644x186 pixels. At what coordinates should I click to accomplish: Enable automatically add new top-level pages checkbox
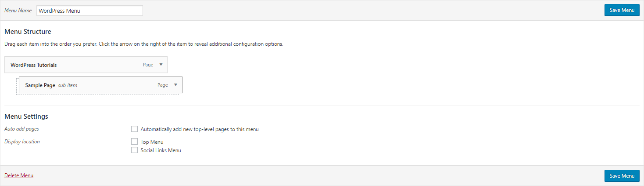click(135, 129)
